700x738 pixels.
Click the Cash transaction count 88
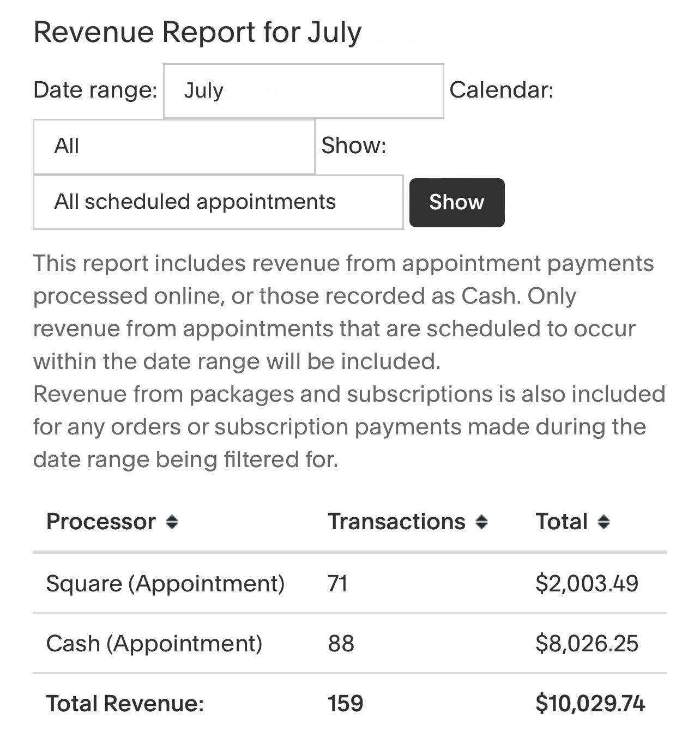(x=341, y=643)
